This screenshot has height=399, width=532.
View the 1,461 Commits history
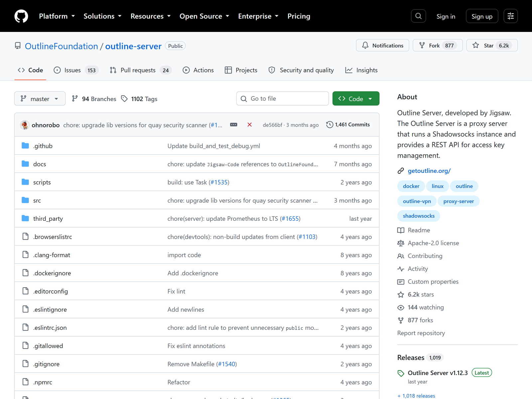pyautogui.click(x=348, y=125)
